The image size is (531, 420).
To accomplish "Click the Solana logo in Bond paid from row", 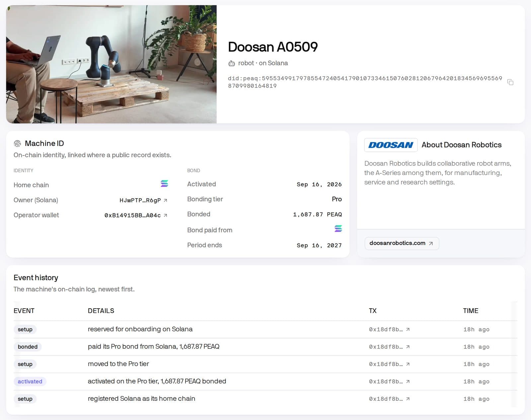I will pyautogui.click(x=338, y=228).
